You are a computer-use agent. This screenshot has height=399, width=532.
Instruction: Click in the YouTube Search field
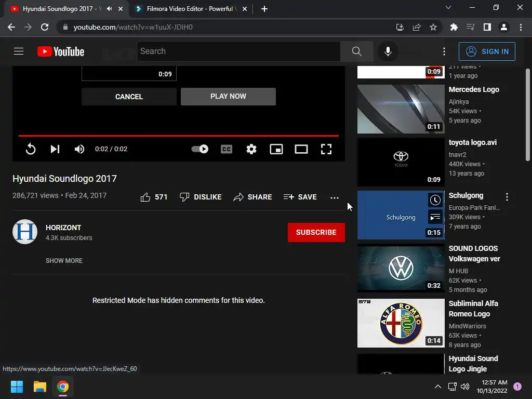coord(238,51)
